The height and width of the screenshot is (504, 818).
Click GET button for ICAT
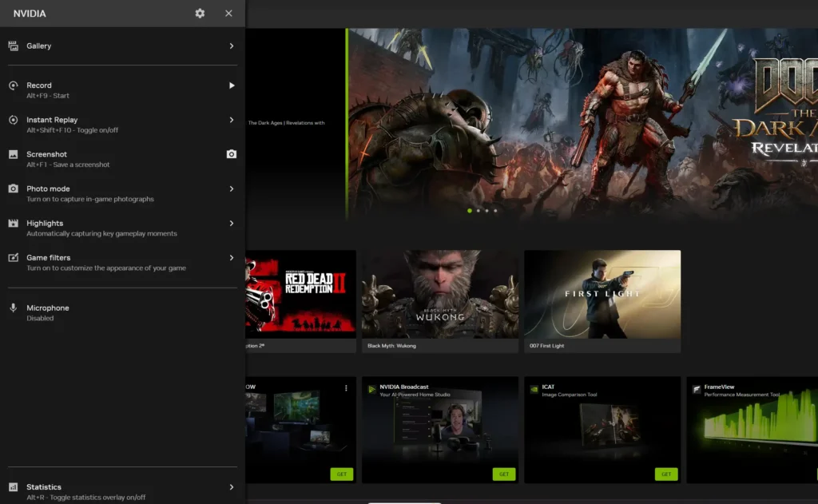tap(666, 474)
